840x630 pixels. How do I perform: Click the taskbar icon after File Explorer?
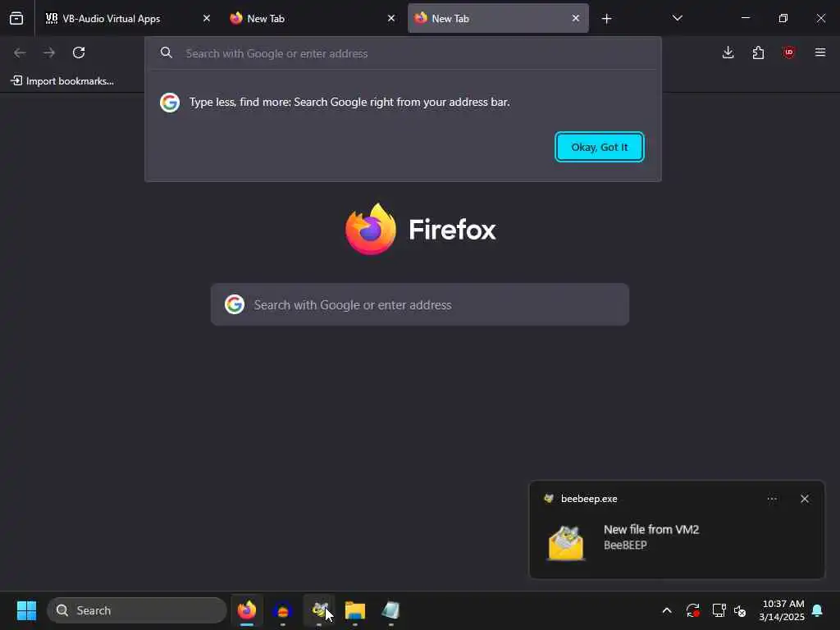click(x=391, y=610)
